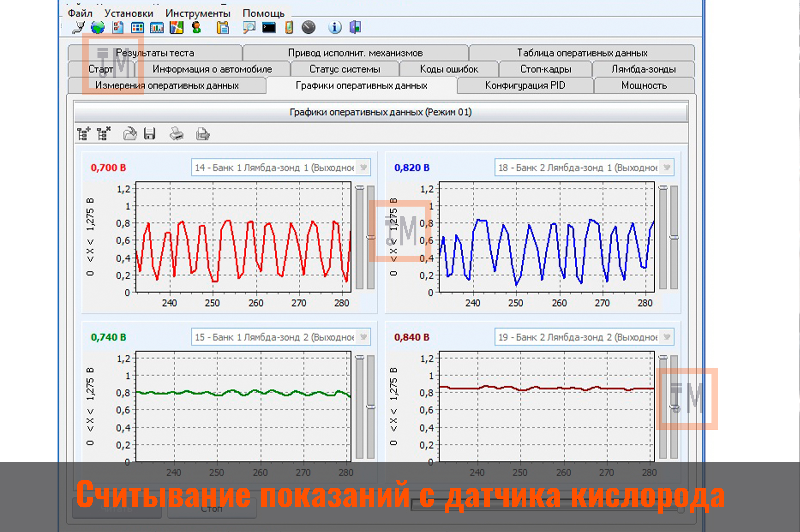The height and width of the screenshot is (532, 800).
Task: Open the Помощь menu
Action: coord(263,13)
